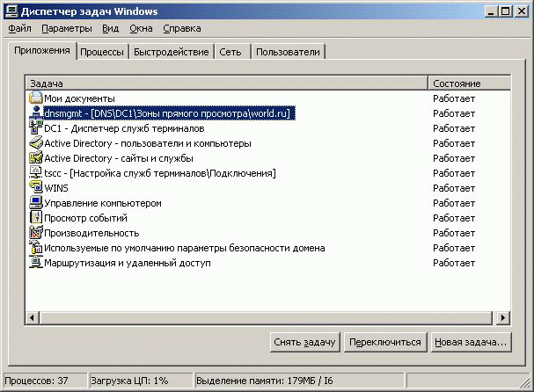534x392 pixels.
Task: Click the My Documents folder icon in task list
Action: [36, 98]
